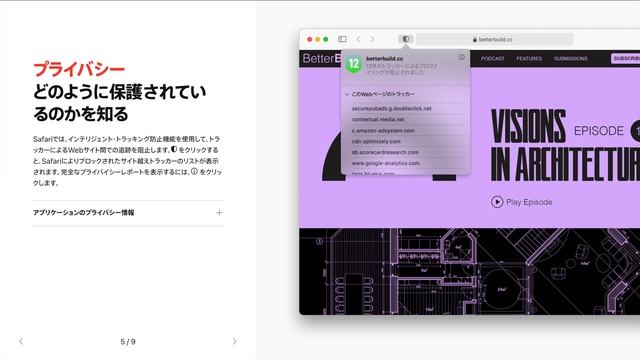Click the green fullscreen window button
Viewport: 640px width, 360px height.
click(x=326, y=39)
